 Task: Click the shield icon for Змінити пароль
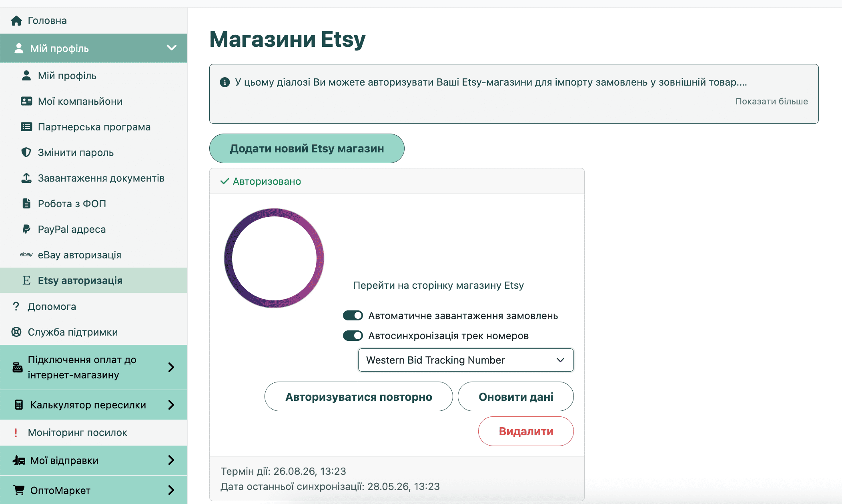pos(26,152)
